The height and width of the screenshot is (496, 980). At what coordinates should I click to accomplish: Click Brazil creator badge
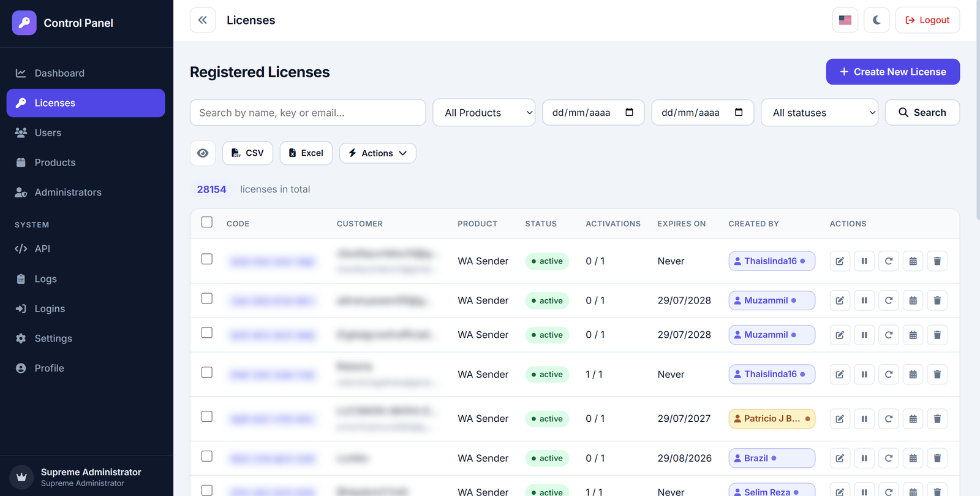coord(772,458)
